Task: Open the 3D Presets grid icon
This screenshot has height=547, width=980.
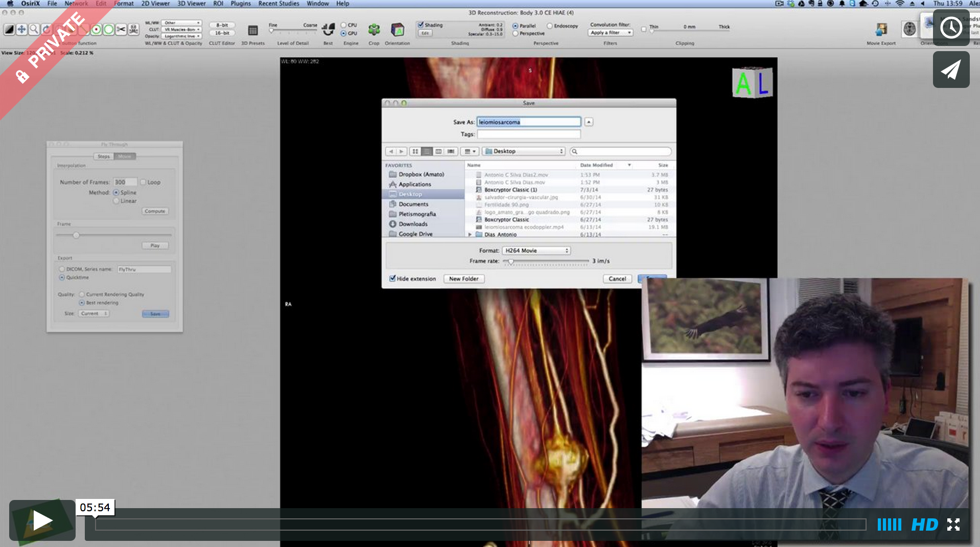Action: pos(252,30)
